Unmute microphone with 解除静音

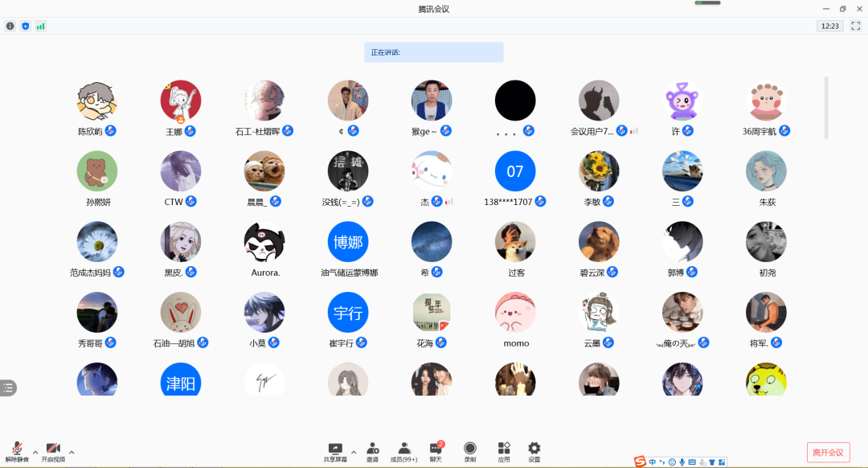tap(17, 451)
